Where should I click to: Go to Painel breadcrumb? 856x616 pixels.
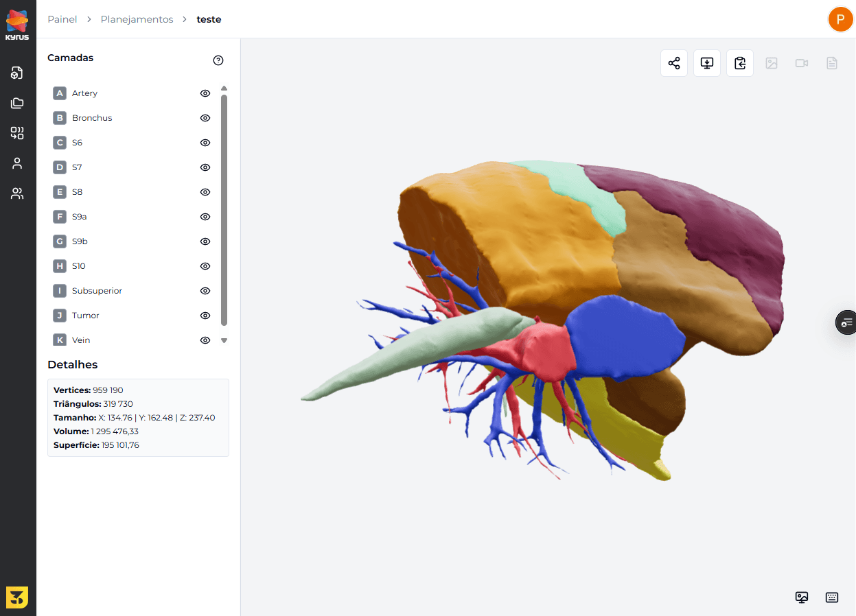pyautogui.click(x=62, y=19)
